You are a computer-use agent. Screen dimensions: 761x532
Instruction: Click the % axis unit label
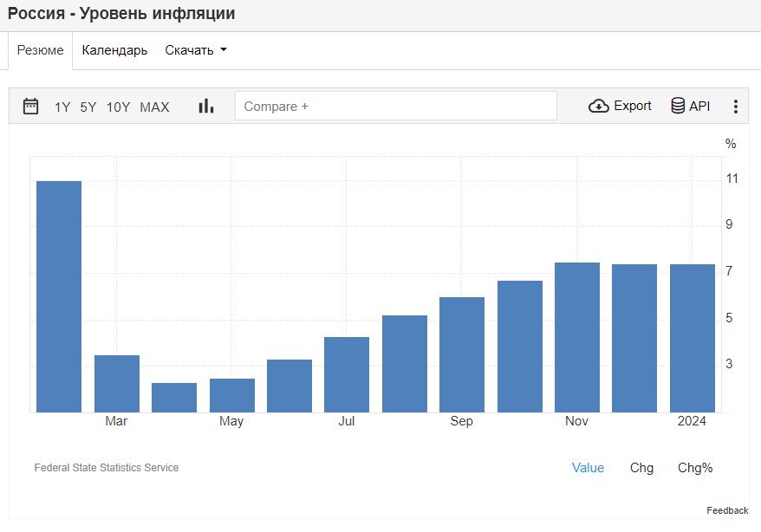pyautogui.click(x=731, y=144)
